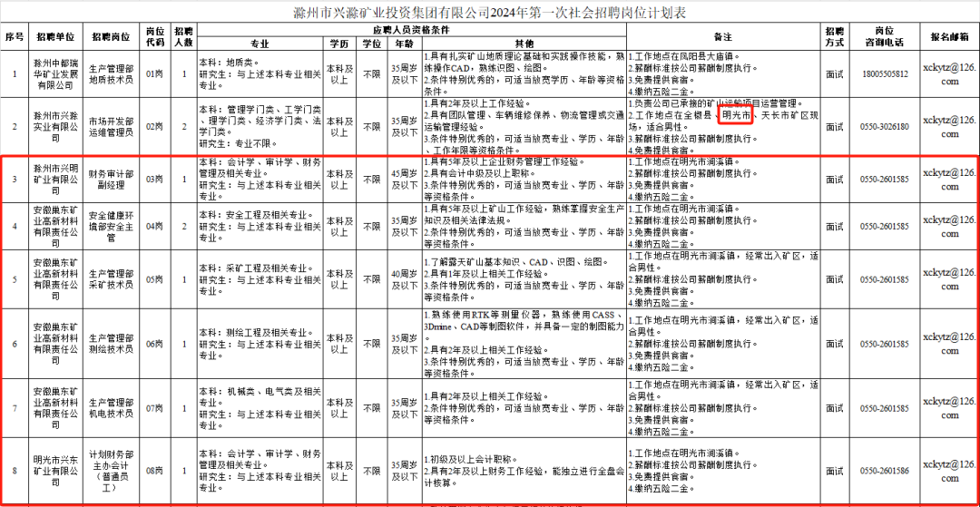
Task: Click the '08岗' code cell
Action: point(154,472)
